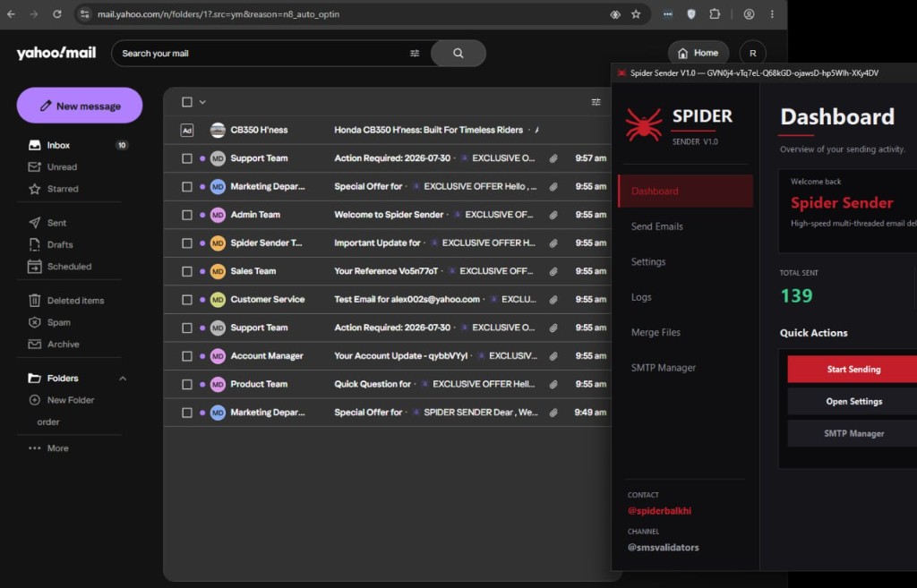The image size is (917, 588).
Task: Open the Drafts folder
Action: pos(60,245)
